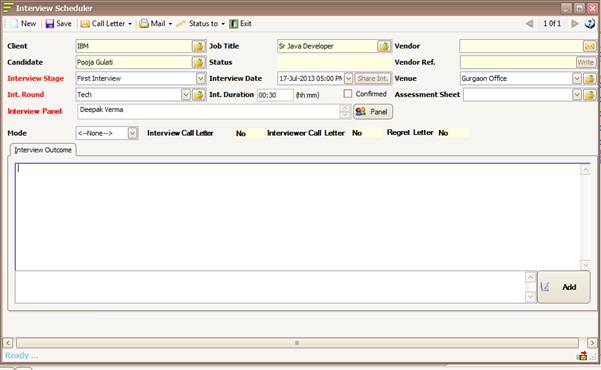This screenshot has height=370, width=601.
Task: Click the Add button
Action: coord(564,287)
